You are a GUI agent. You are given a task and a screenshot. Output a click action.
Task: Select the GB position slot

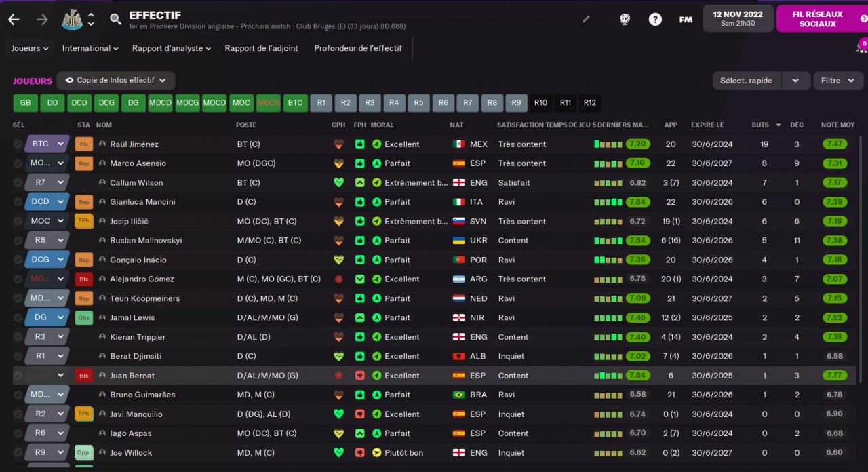(25, 103)
